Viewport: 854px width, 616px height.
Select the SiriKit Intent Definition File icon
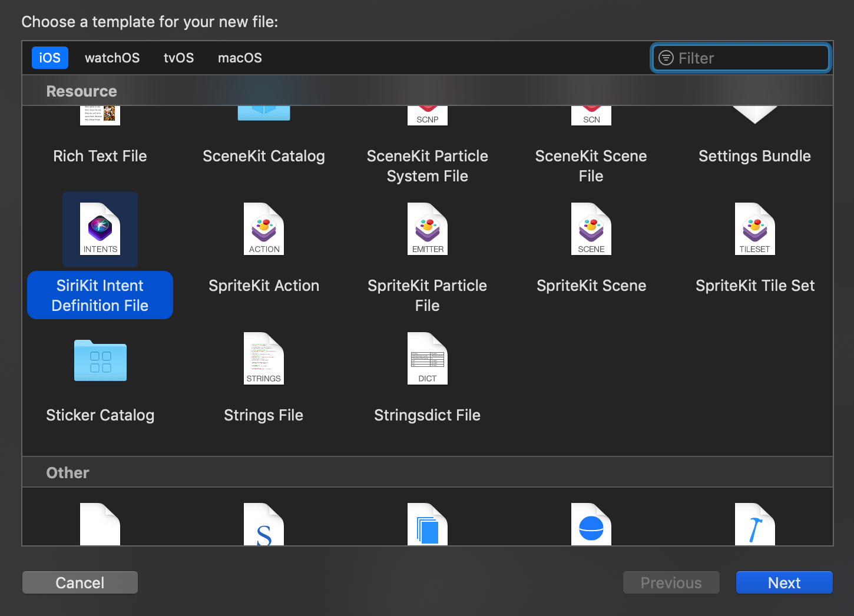(x=100, y=229)
